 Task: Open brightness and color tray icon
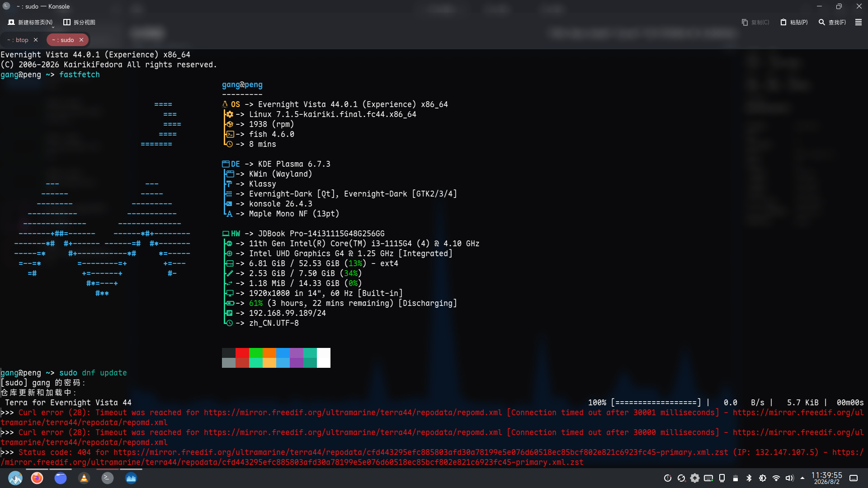click(x=763, y=478)
